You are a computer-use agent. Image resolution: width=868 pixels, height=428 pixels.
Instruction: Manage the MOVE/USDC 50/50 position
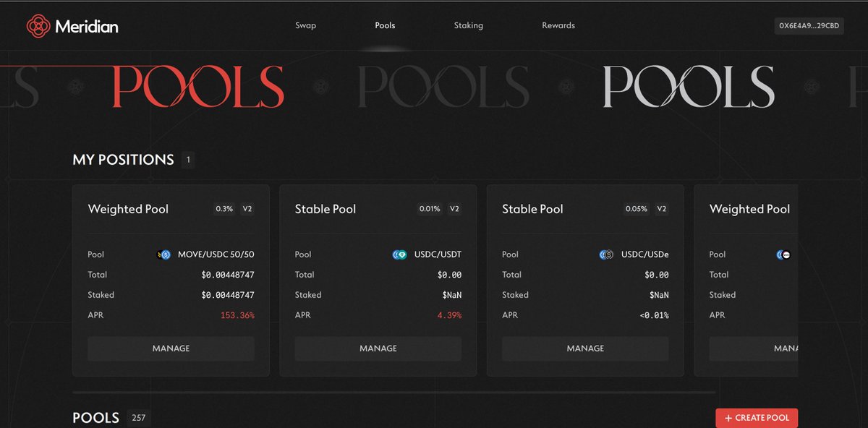[x=171, y=348]
